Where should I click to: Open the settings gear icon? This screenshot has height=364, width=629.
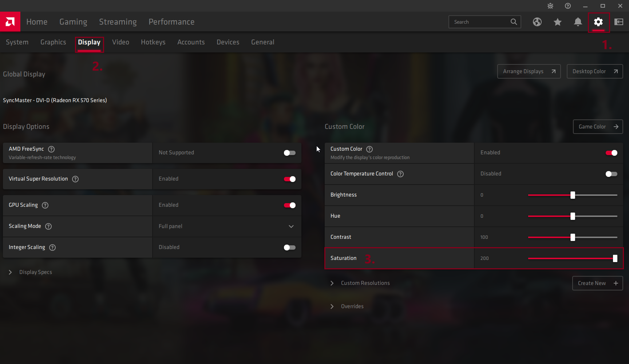[x=598, y=22]
